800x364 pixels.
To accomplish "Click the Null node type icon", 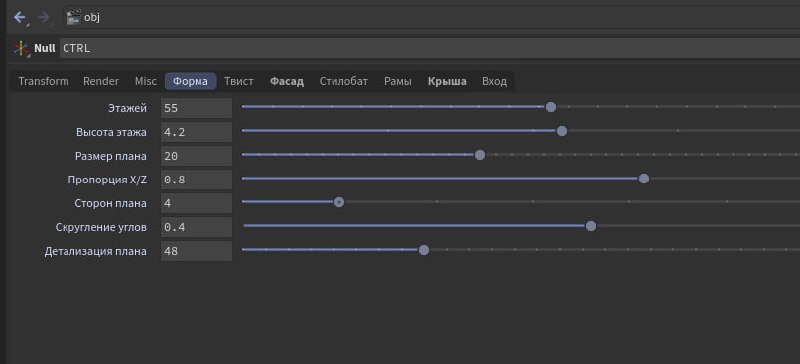I will click(x=21, y=48).
